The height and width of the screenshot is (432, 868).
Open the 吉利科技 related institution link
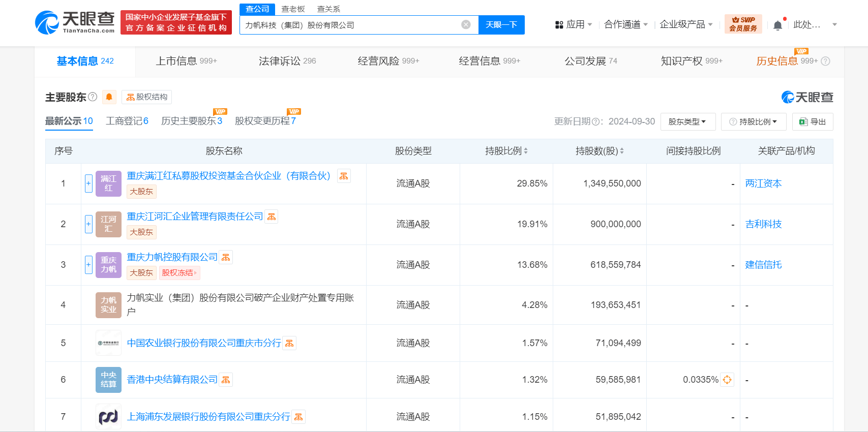pos(763,224)
